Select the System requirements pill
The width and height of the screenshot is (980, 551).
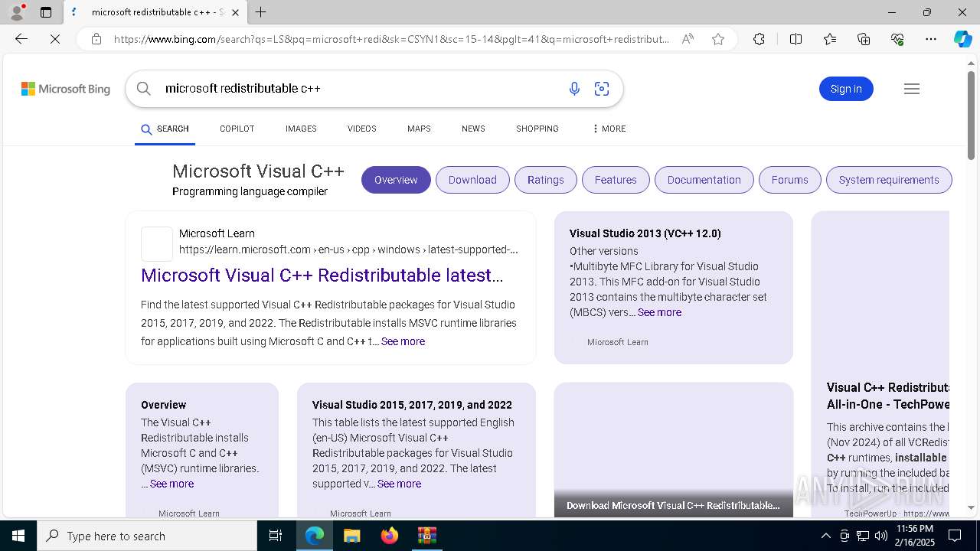(x=888, y=180)
